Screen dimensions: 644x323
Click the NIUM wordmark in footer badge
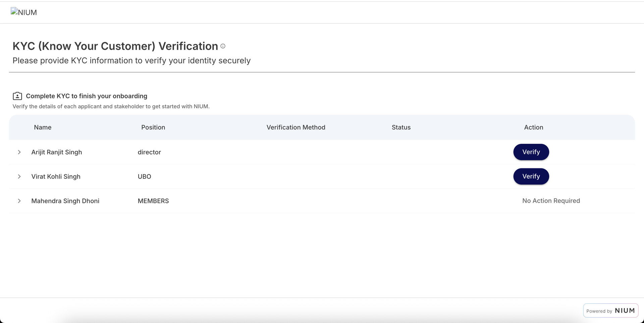coord(625,311)
